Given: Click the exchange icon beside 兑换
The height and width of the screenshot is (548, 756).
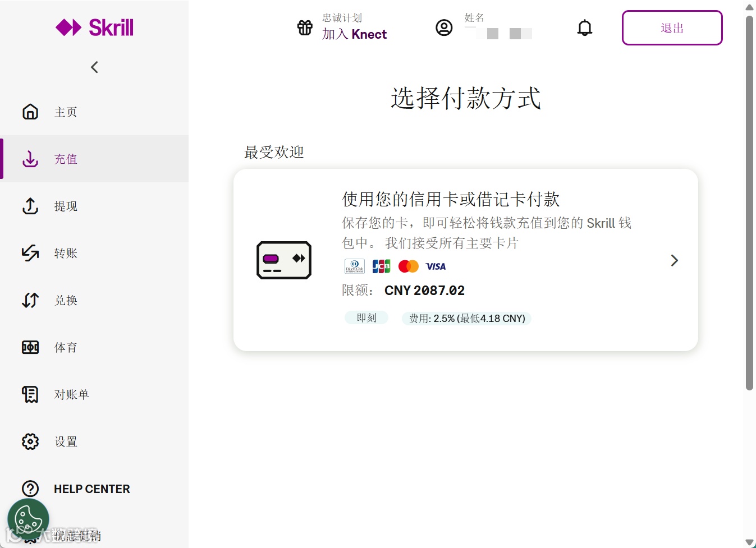Looking at the screenshot, I should tap(30, 300).
